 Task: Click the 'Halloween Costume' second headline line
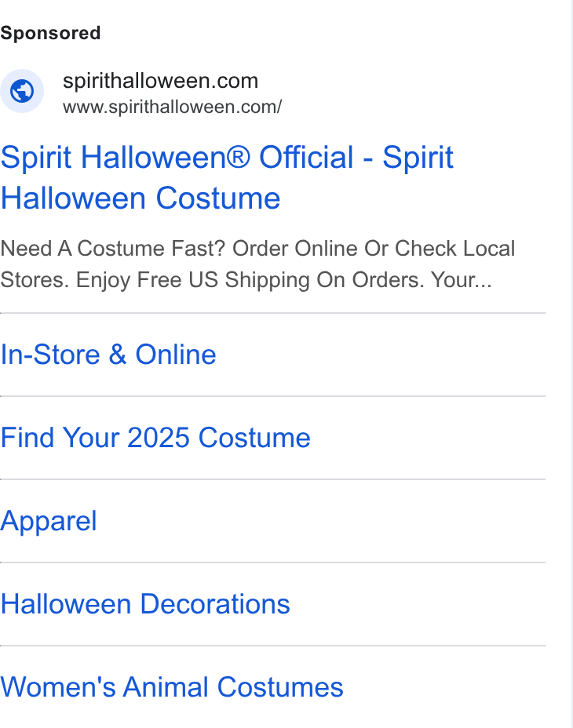[141, 198]
